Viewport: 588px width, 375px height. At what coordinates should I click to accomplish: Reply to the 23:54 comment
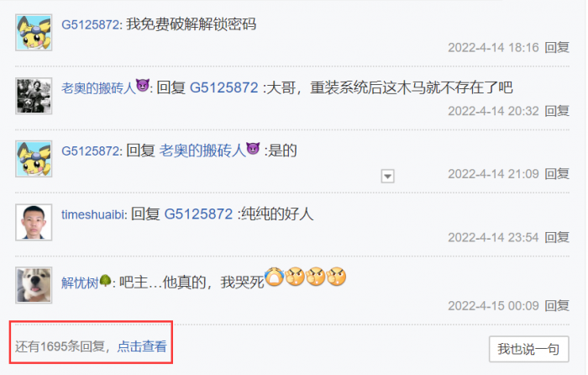click(557, 237)
